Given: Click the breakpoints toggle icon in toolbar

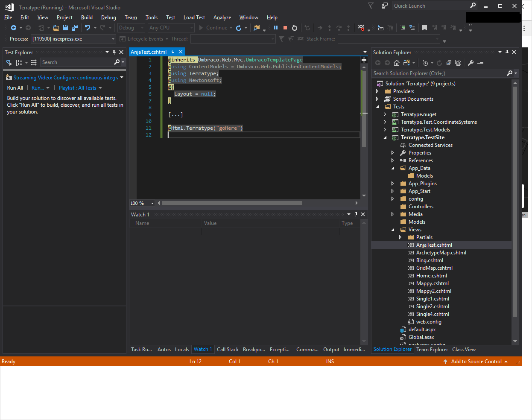Looking at the screenshot, I should point(362,28).
